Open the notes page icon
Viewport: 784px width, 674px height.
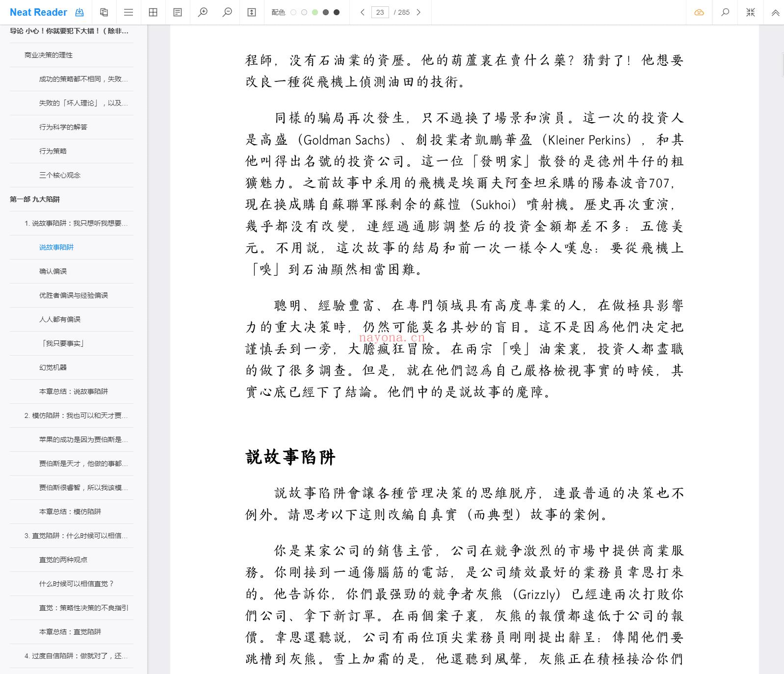tap(178, 12)
